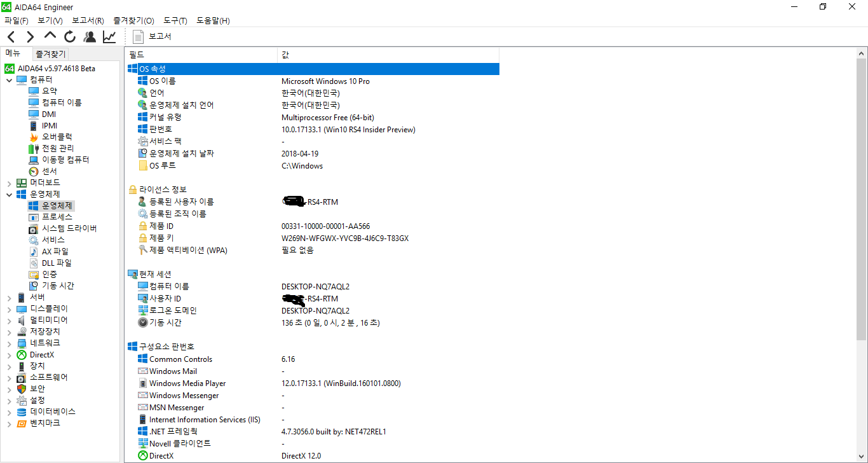This screenshot has width=868, height=463.
Task: Select the 프로세스 item icon
Action: pyautogui.click(x=34, y=217)
